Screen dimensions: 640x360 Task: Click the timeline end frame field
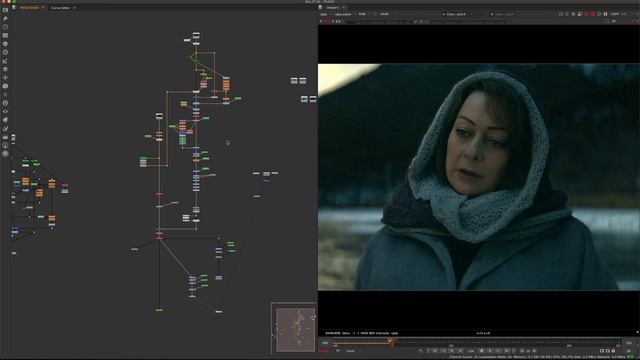(x=629, y=343)
